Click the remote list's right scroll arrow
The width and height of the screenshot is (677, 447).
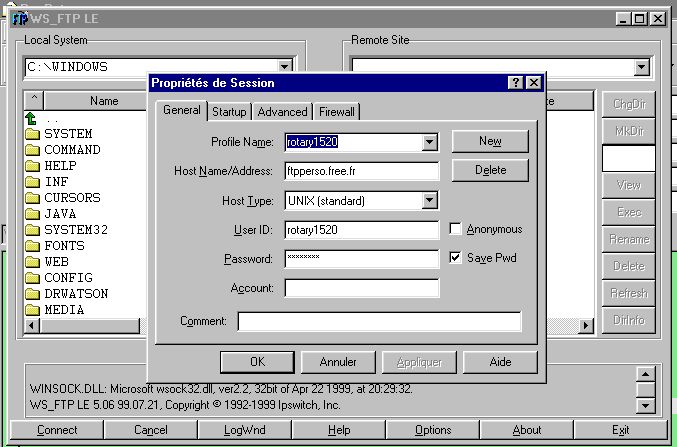(x=586, y=325)
